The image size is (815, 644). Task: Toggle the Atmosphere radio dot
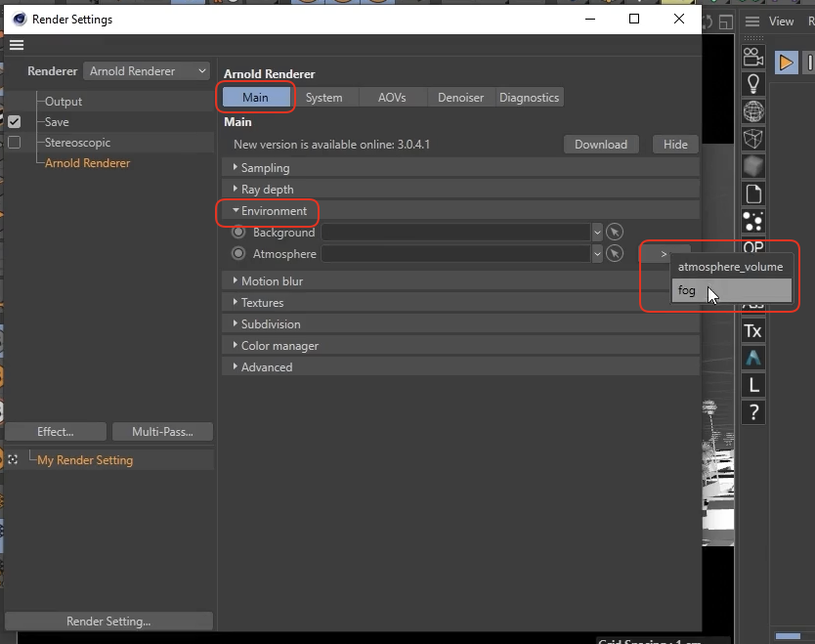pyautogui.click(x=238, y=254)
